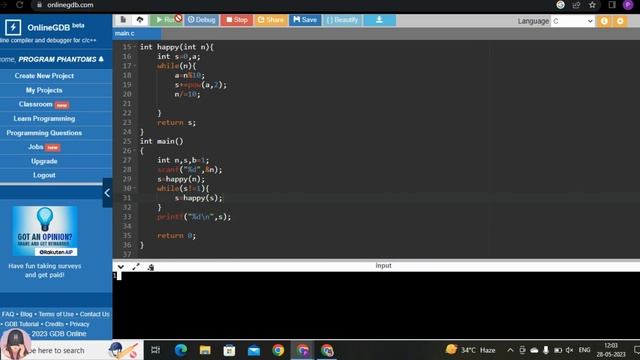Open Task View on the taskbar
The width and height of the screenshot is (640, 360).
[x=156, y=350]
